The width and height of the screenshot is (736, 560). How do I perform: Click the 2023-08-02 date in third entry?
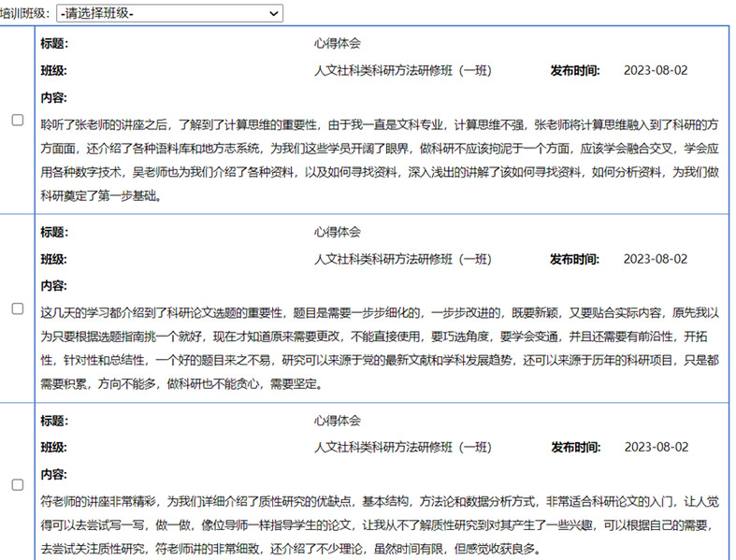coord(655,448)
